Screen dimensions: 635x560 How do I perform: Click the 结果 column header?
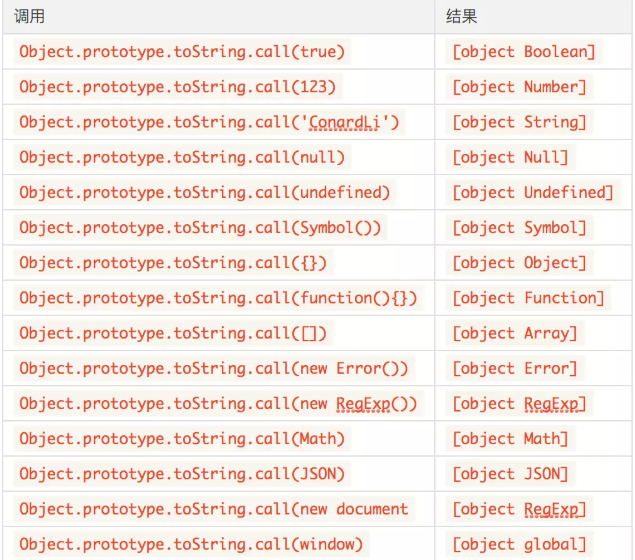tap(461, 17)
